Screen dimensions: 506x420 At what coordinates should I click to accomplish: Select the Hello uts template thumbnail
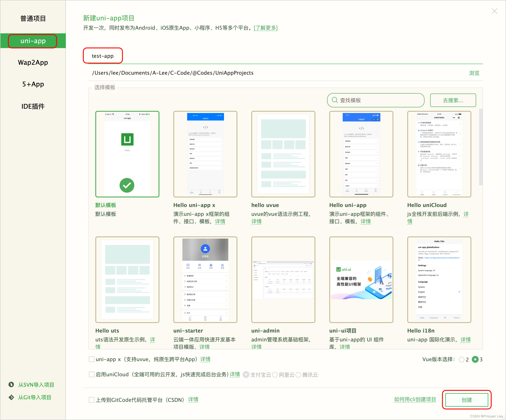coord(127,279)
